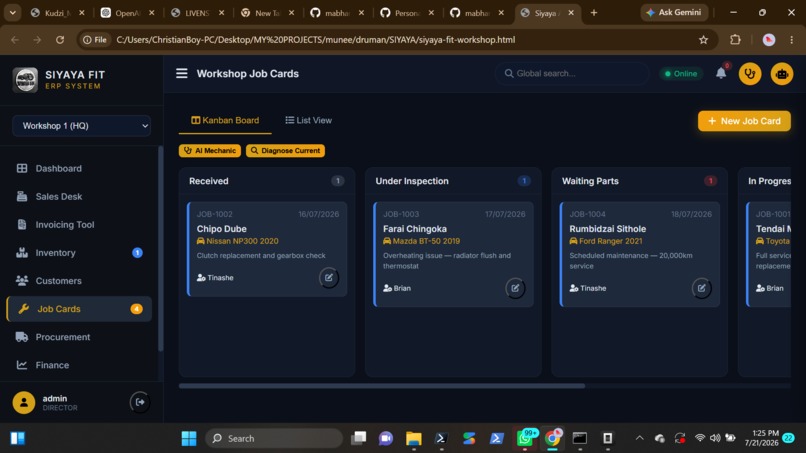Open Invoicing Tool in sidebar
The image size is (806, 453).
tap(79, 225)
